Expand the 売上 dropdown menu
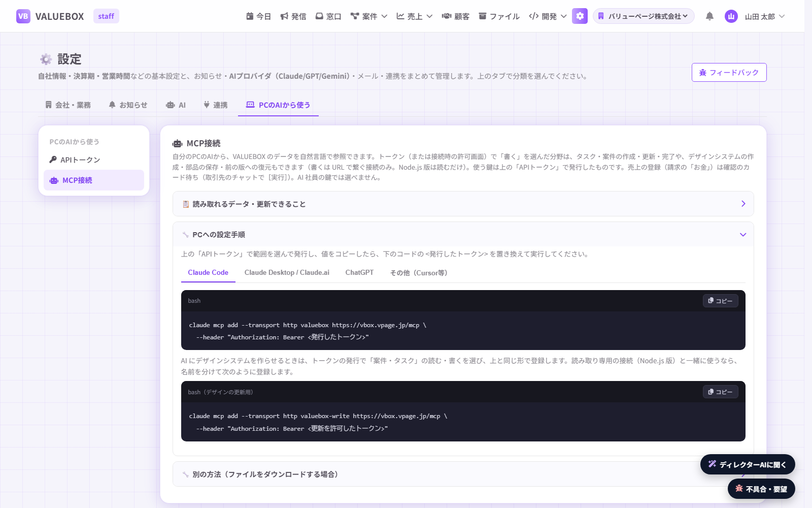Viewport: 812px width, 508px height. [x=414, y=16]
